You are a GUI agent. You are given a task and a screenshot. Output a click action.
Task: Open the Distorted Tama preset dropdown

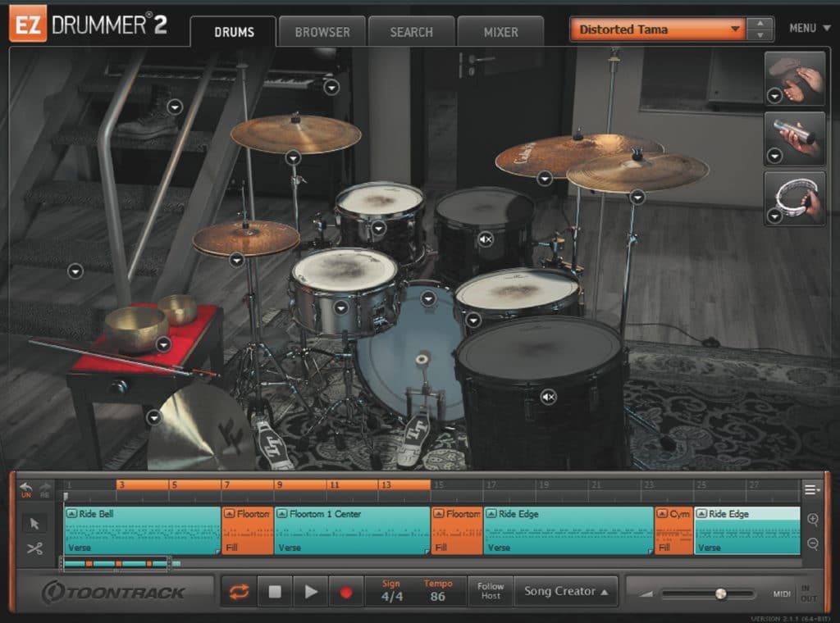658,29
